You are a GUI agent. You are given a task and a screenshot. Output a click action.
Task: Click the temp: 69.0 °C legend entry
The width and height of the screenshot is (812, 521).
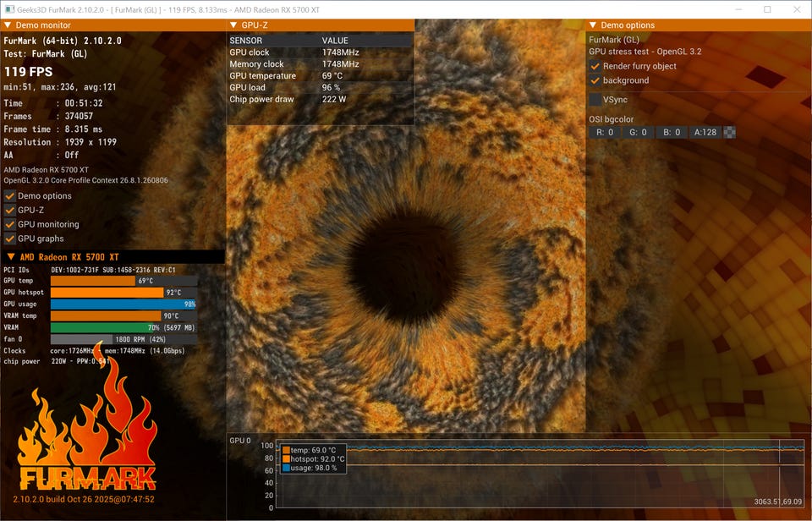(x=310, y=450)
